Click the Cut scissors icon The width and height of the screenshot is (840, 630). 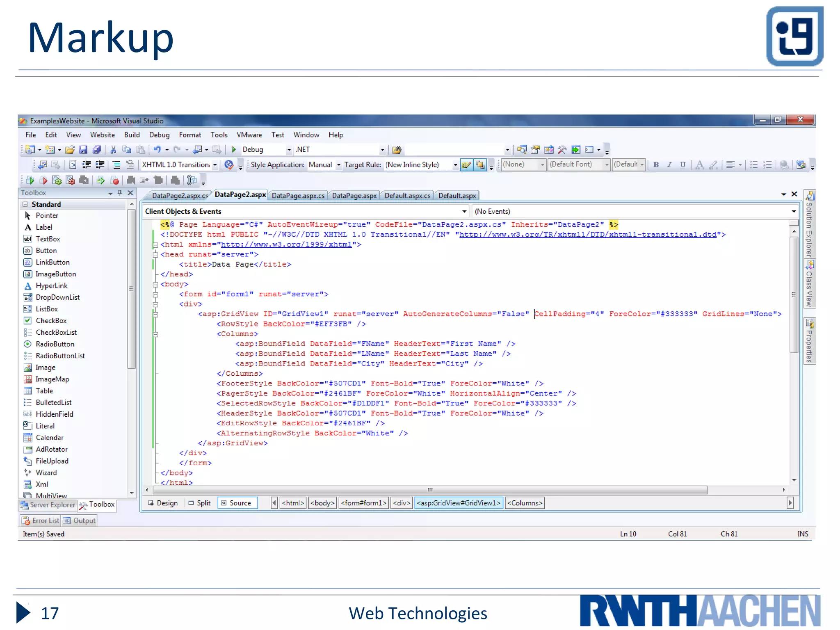tap(113, 150)
